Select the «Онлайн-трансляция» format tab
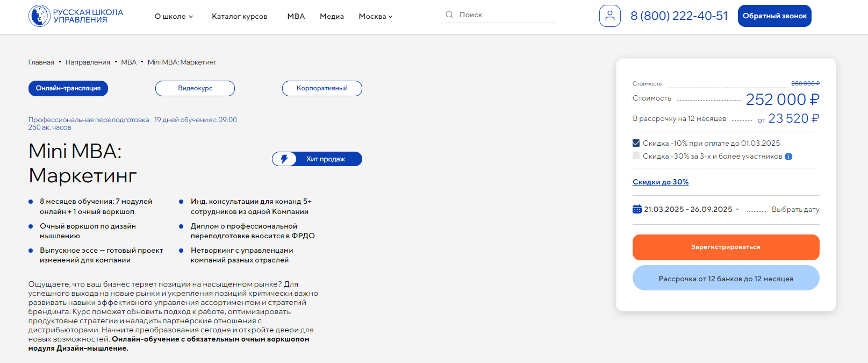Image resolution: width=868 pixels, height=363 pixels. click(68, 89)
